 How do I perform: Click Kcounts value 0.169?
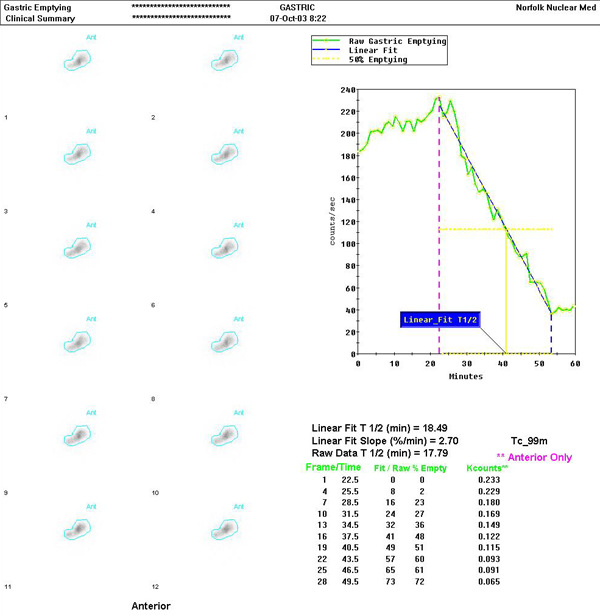(489, 514)
